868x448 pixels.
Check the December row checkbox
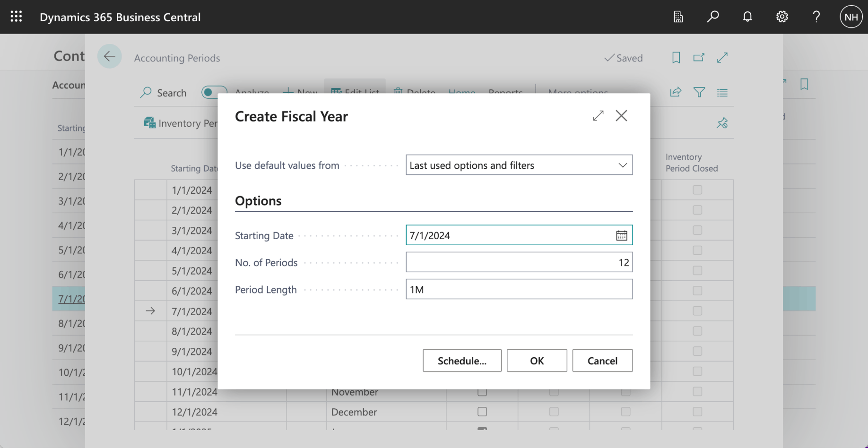point(482,412)
